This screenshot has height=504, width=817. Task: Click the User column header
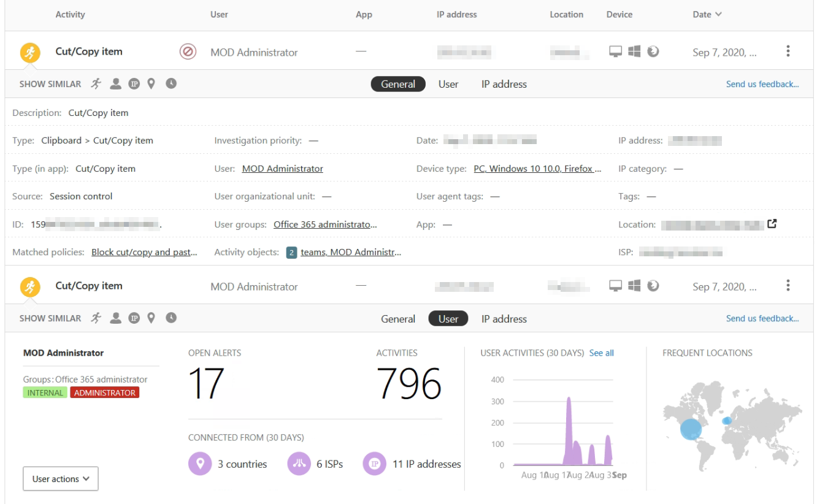(219, 15)
